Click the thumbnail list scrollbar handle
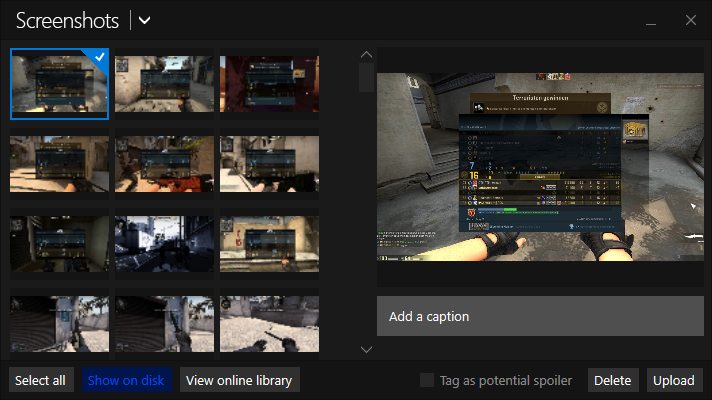 pos(366,78)
